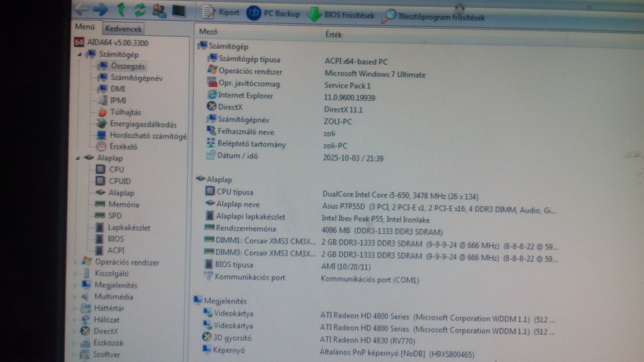
Task: Click the Képernyő row icon
Action: click(x=207, y=349)
